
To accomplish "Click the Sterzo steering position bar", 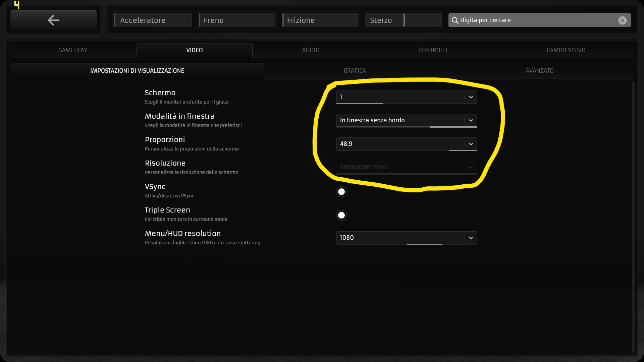I will [403, 20].
